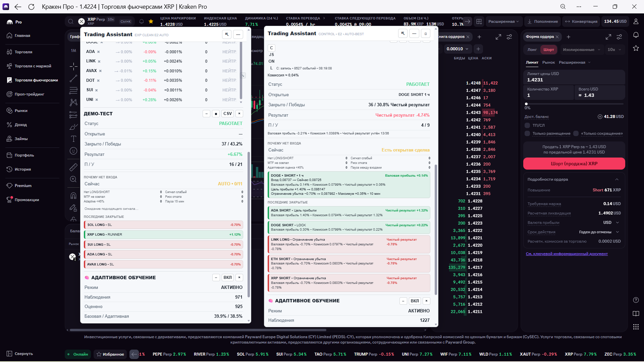Image resolution: width=644 pixels, height=362 pixels.
Task: Toggle XRP Perp favorite star
Action: [x=151, y=21]
